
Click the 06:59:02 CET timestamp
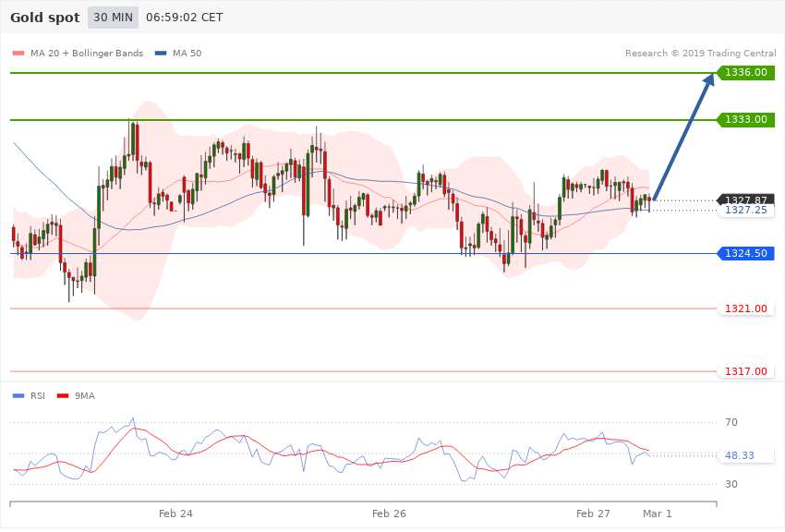(x=184, y=18)
